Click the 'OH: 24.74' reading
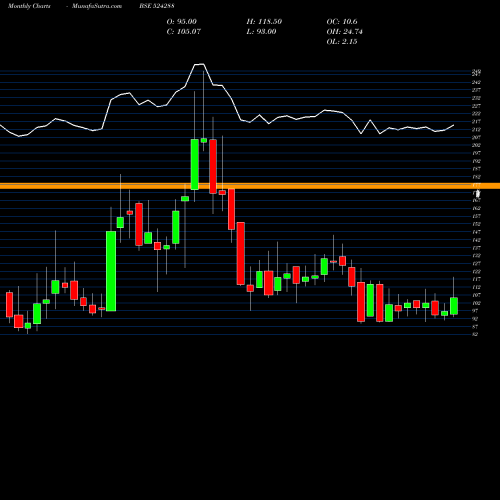This screenshot has width=500, height=500. [x=345, y=32]
